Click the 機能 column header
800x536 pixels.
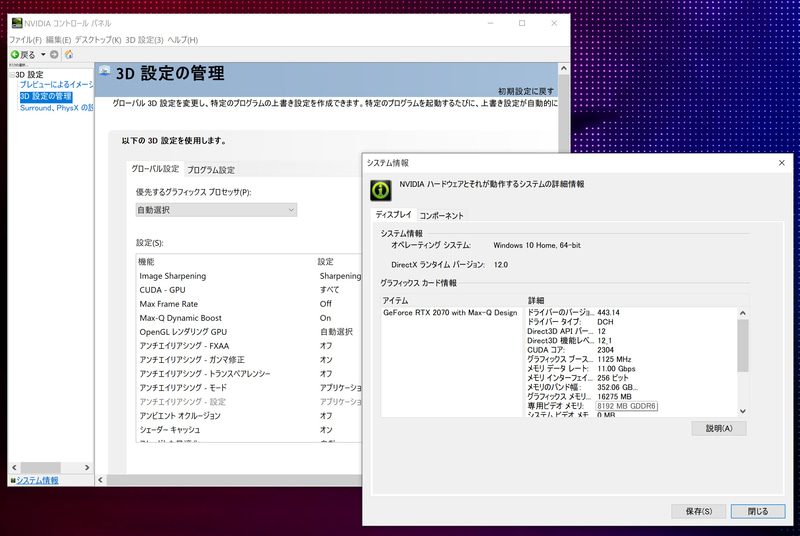point(226,262)
